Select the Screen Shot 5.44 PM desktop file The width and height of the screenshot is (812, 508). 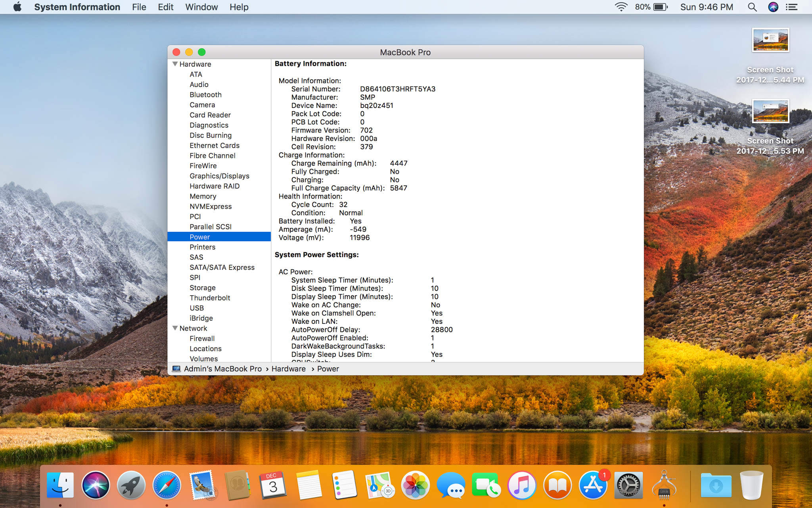click(x=770, y=56)
